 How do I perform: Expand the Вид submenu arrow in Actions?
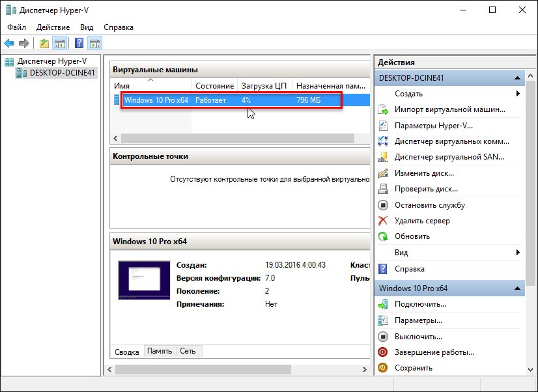[x=518, y=253]
